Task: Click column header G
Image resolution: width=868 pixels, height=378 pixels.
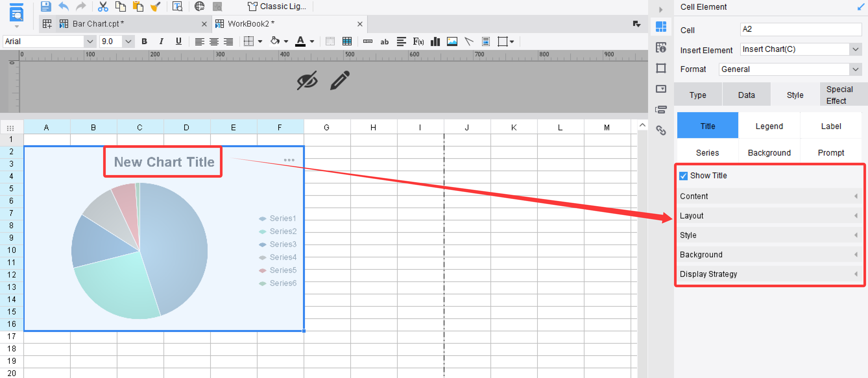Action: [327, 127]
